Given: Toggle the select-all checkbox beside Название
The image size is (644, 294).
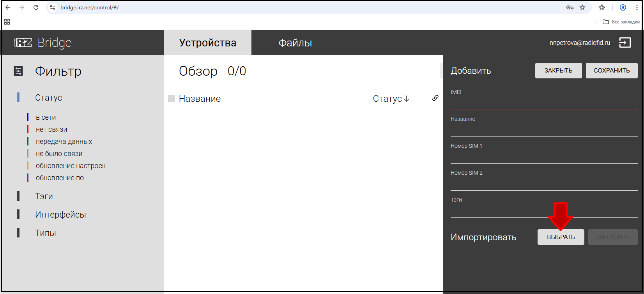Looking at the screenshot, I should [x=172, y=99].
